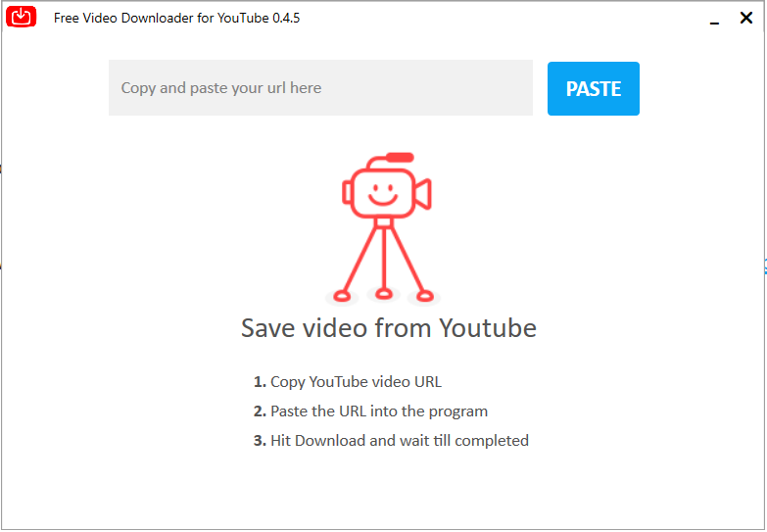767x532 pixels.
Task: Click the bold '3.' step number
Action: (x=260, y=441)
